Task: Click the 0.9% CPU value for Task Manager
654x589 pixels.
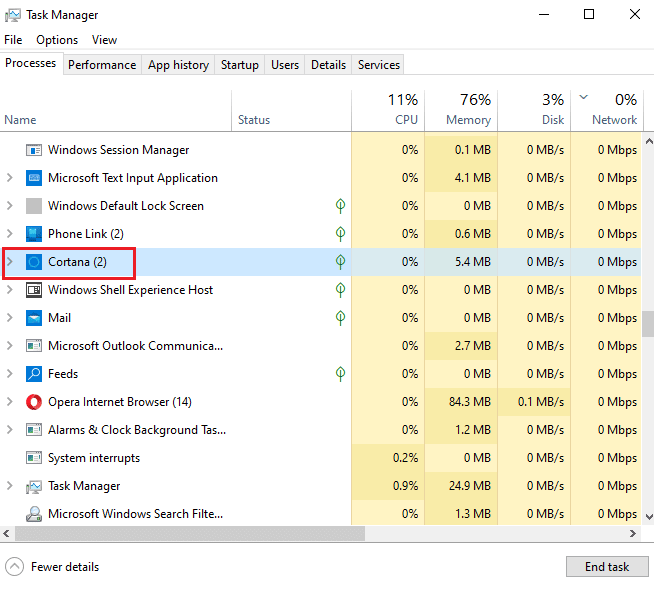Action: [x=405, y=486]
